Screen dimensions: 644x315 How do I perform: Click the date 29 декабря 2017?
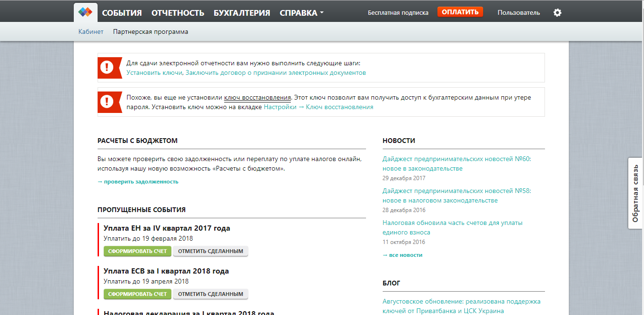[404, 178]
